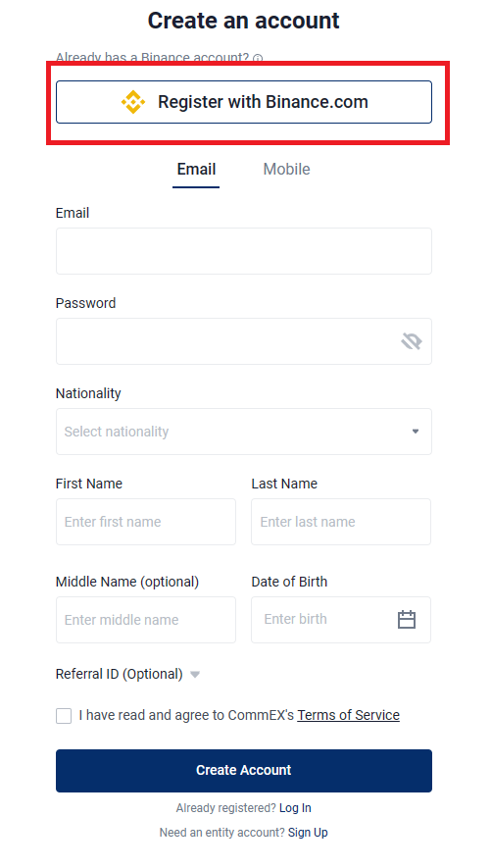Screen dimensions: 491x868
Task: Click the Last Name field
Action: click(x=341, y=522)
